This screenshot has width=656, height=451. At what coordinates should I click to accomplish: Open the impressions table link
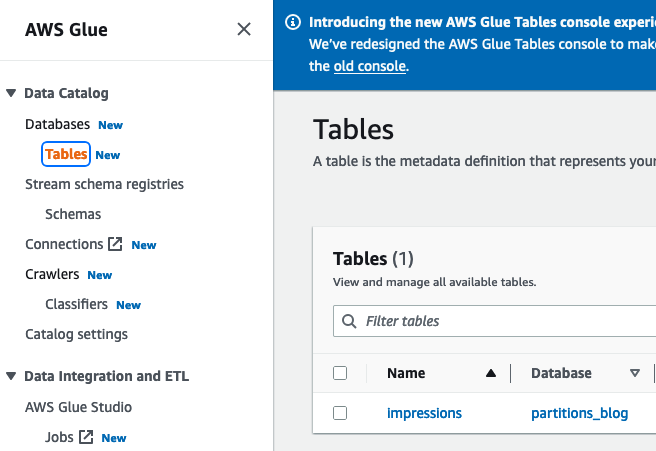(x=424, y=413)
